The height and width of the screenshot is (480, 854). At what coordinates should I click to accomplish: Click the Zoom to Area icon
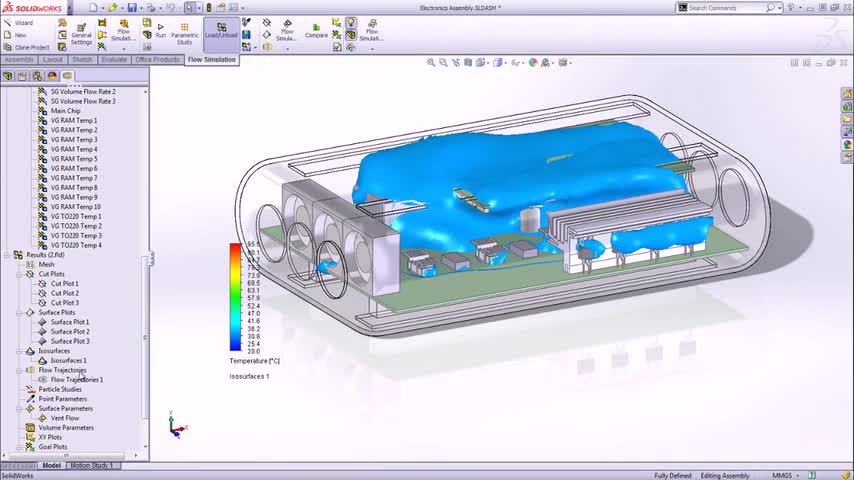tap(443, 63)
